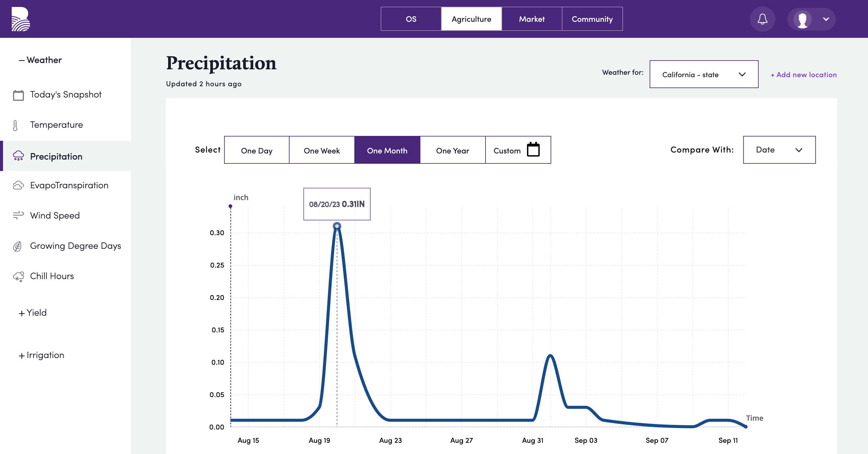Expand the Yield section
This screenshot has height=454, width=868.
[33, 313]
